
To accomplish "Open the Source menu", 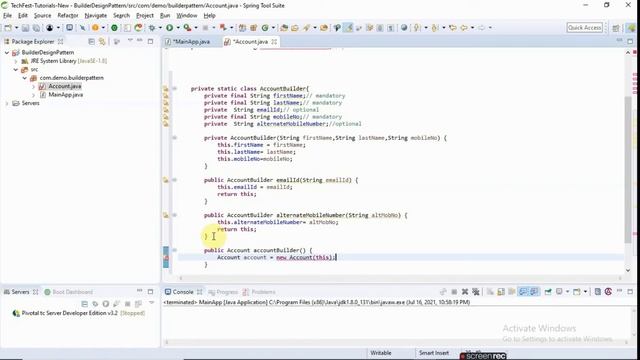I will [42, 16].
